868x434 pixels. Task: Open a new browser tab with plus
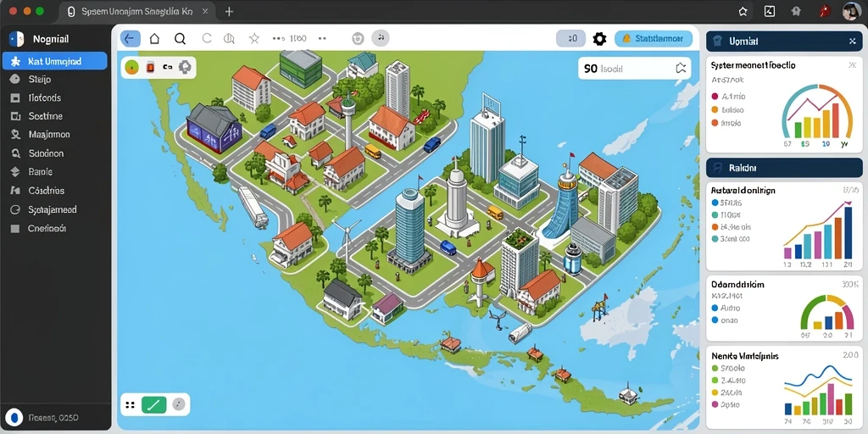pos(229,12)
